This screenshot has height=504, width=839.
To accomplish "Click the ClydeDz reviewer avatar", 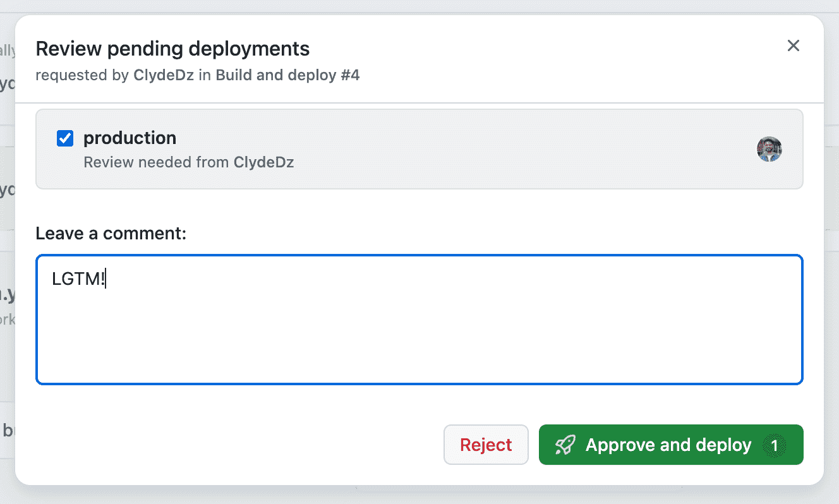I will click(770, 149).
